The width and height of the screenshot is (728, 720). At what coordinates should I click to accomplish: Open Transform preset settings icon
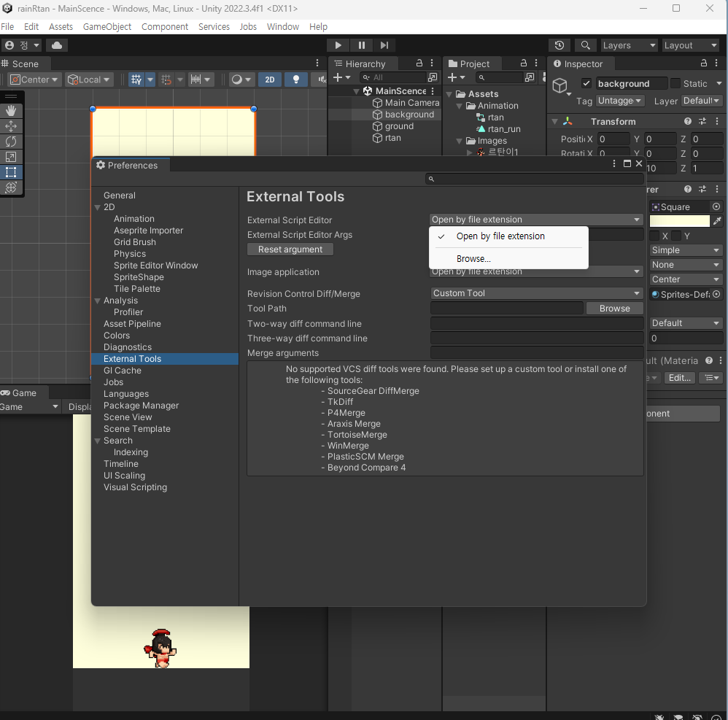pyautogui.click(x=702, y=121)
